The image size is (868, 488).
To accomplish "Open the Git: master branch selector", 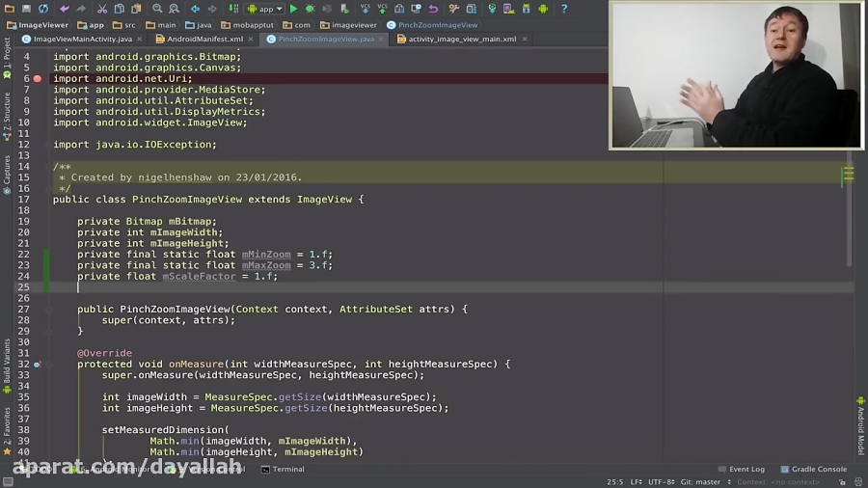I will click(x=700, y=481).
